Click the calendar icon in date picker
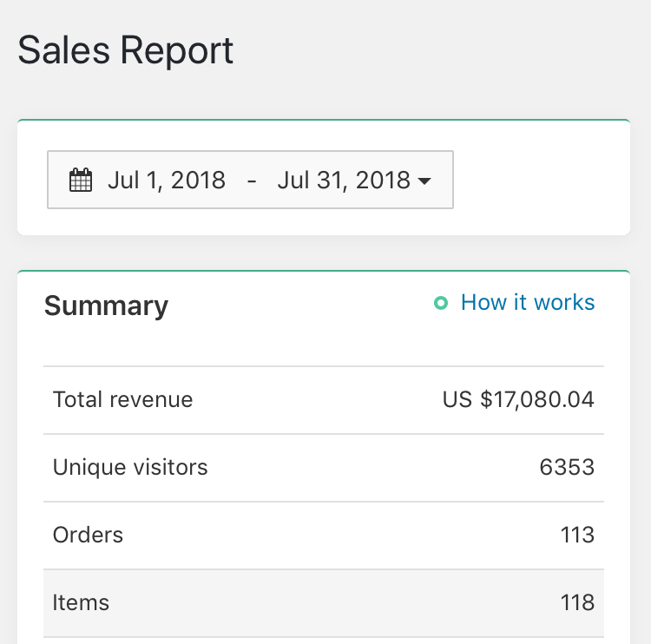The height and width of the screenshot is (644, 651). pyautogui.click(x=81, y=181)
